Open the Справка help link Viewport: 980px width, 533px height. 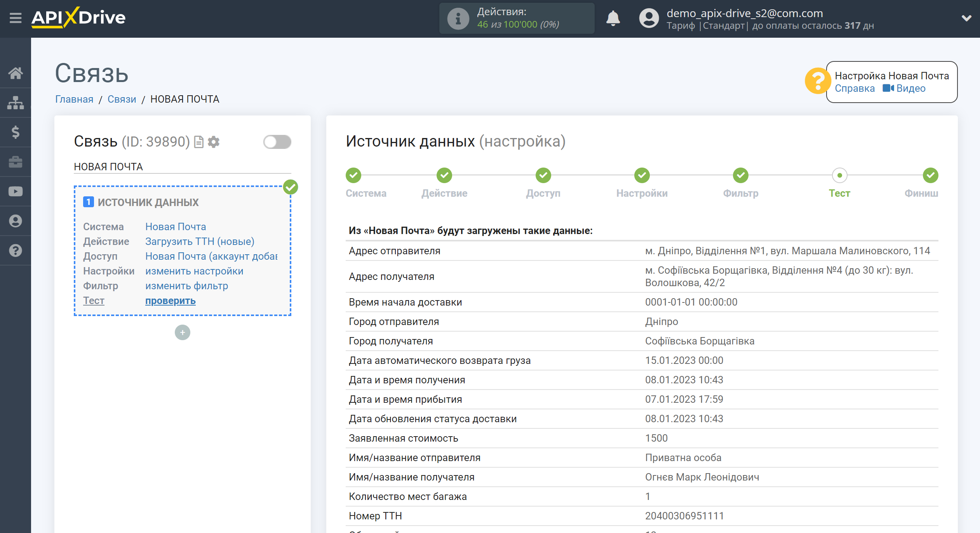click(x=855, y=88)
